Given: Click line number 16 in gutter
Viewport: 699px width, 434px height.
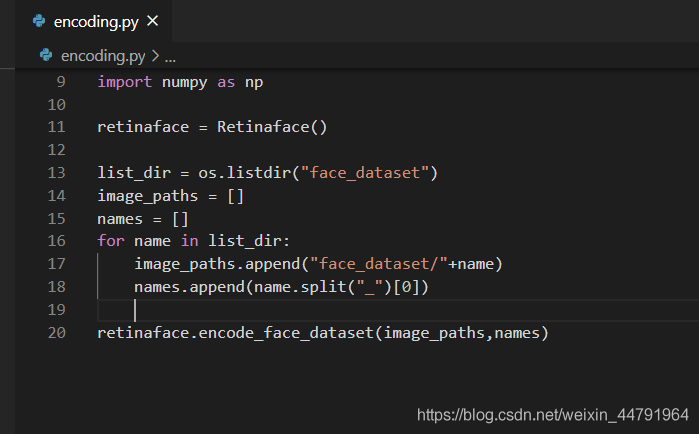Looking at the screenshot, I should (57, 241).
